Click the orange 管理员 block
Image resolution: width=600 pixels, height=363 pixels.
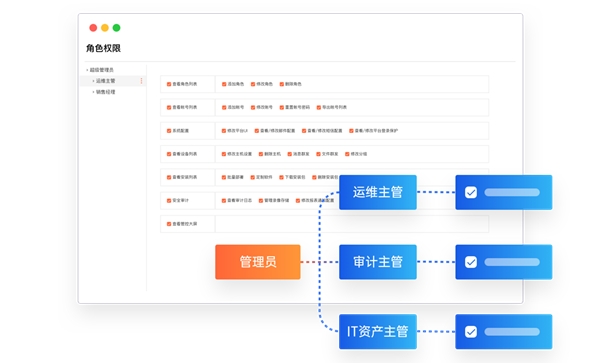click(258, 262)
